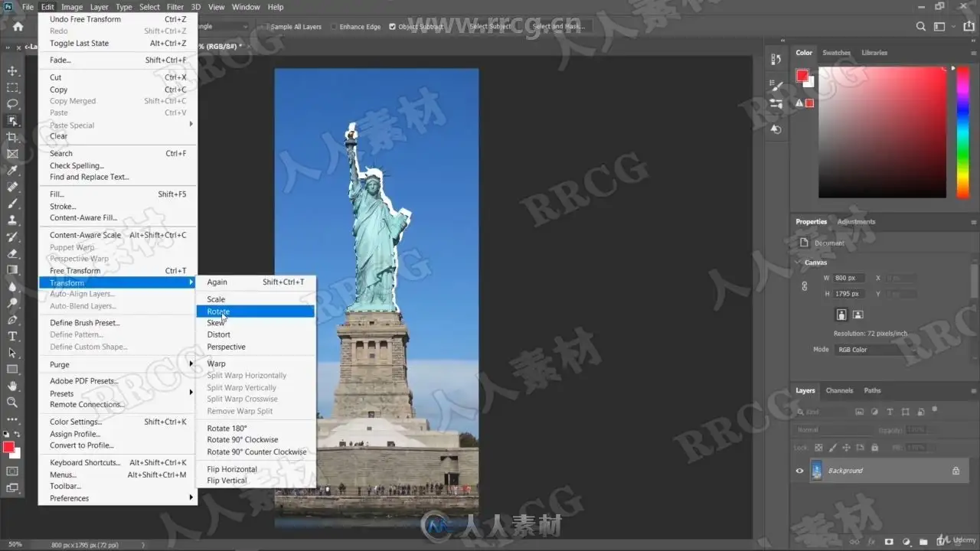The height and width of the screenshot is (551, 980).
Task: Toggle Enhance Edge checkbox
Action: point(334,27)
